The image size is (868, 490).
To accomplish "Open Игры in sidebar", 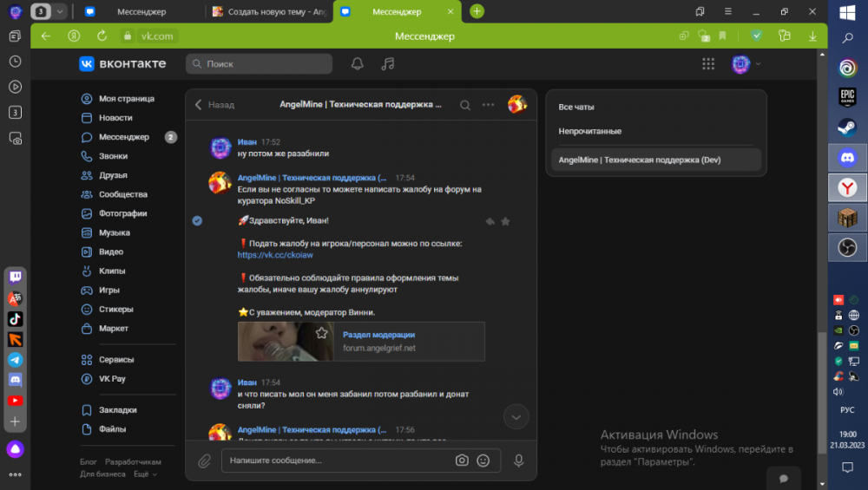I will (109, 290).
